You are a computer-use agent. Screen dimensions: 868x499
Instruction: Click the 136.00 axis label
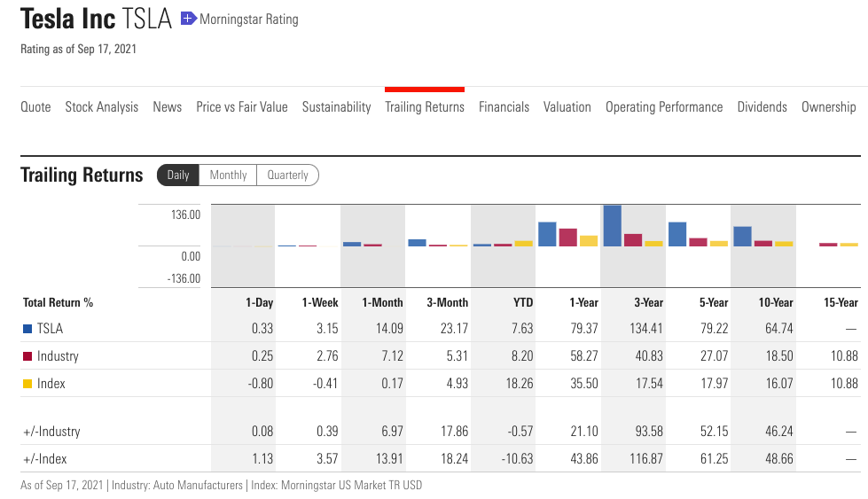(x=185, y=214)
